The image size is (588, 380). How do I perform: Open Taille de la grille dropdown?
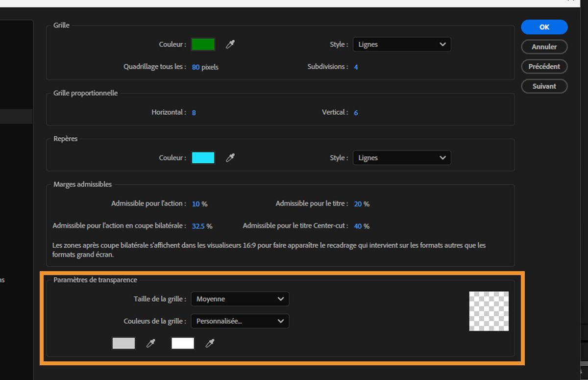[240, 299]
